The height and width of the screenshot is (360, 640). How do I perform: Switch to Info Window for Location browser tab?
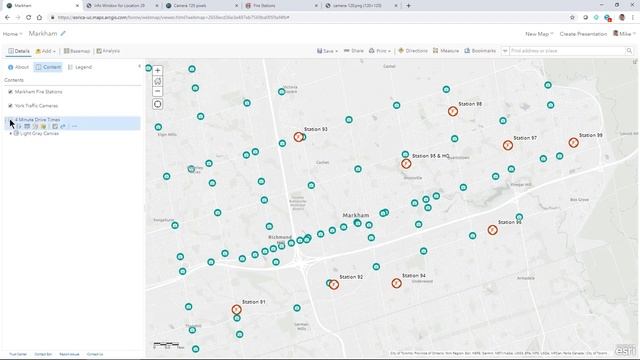point(122,6)
